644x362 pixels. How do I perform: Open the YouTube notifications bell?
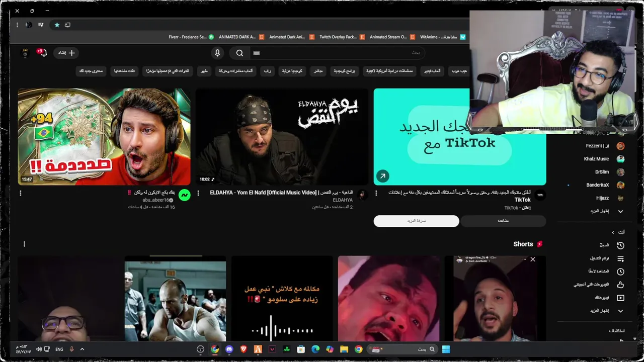pos(43,52)
